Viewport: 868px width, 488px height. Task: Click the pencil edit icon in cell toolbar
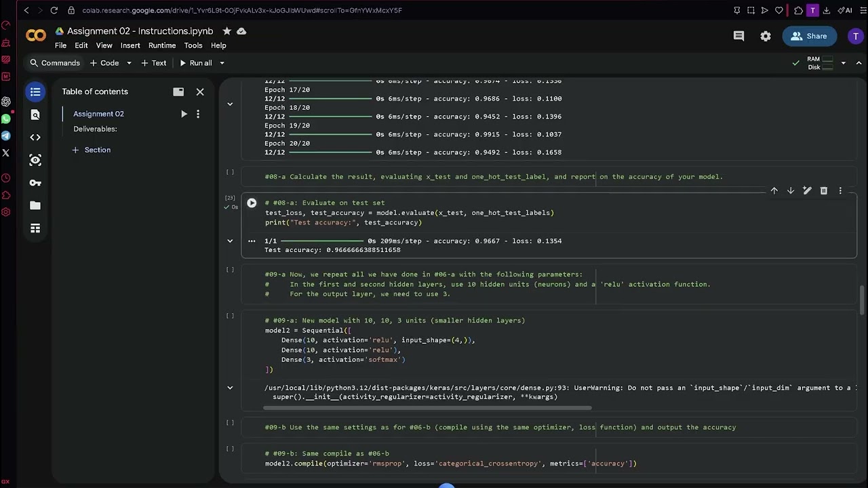(807, 191)
